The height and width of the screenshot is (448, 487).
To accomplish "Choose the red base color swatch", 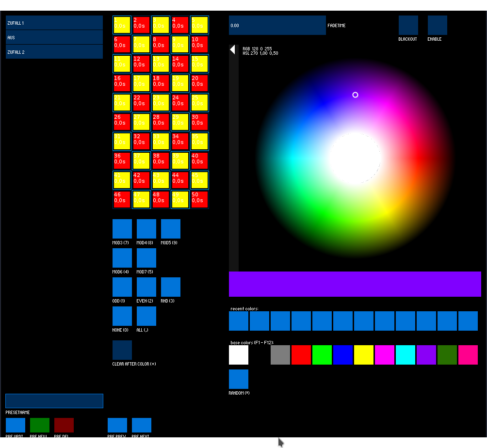I will pos(301,355).
